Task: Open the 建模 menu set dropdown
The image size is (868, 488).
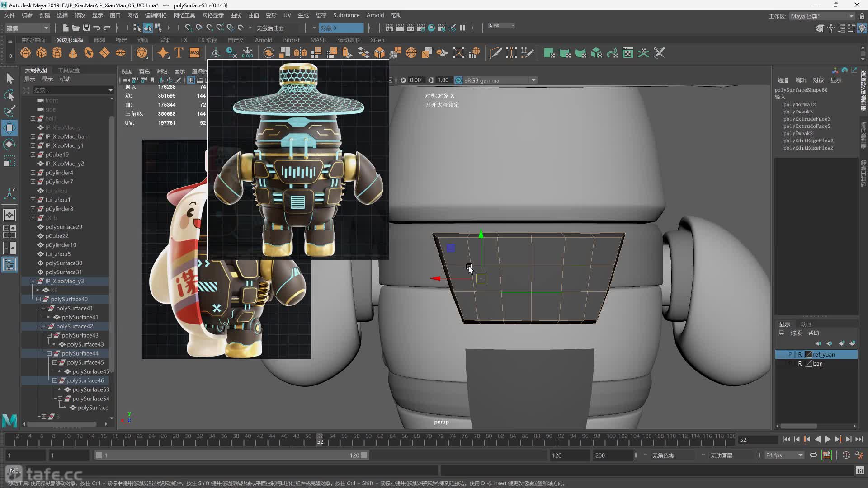Action: point(27,28)
